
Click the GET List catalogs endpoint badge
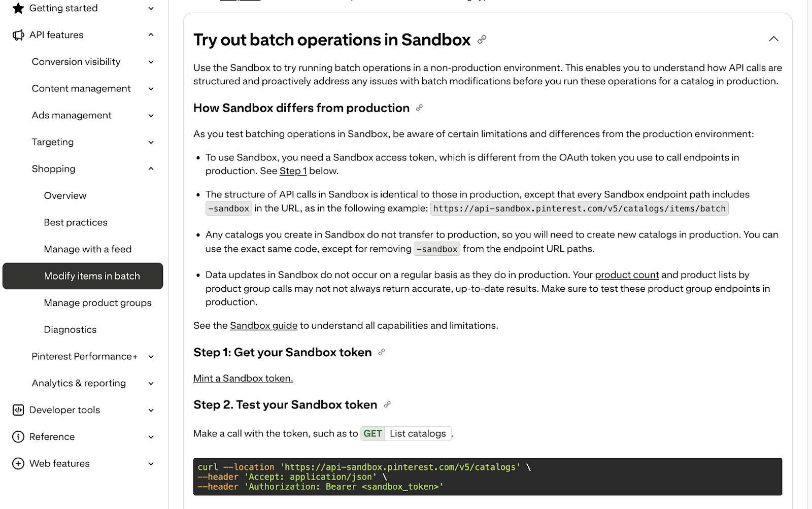click(405, 433)
